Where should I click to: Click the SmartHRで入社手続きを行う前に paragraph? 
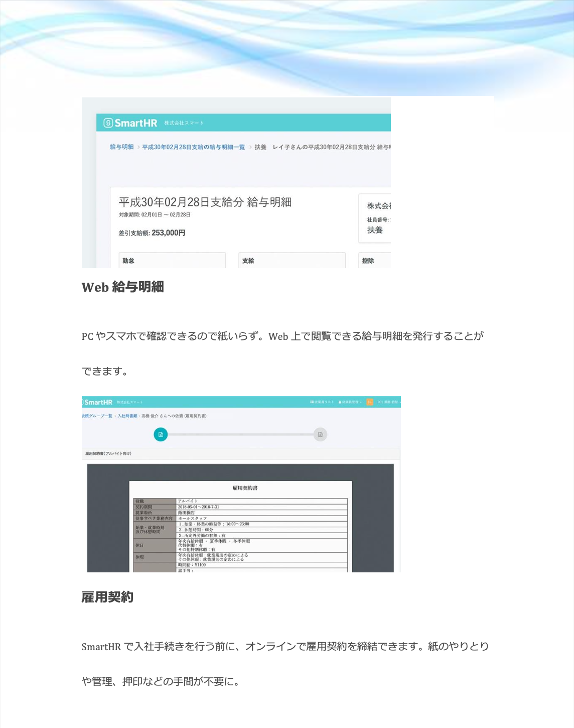tap(285, 664)
